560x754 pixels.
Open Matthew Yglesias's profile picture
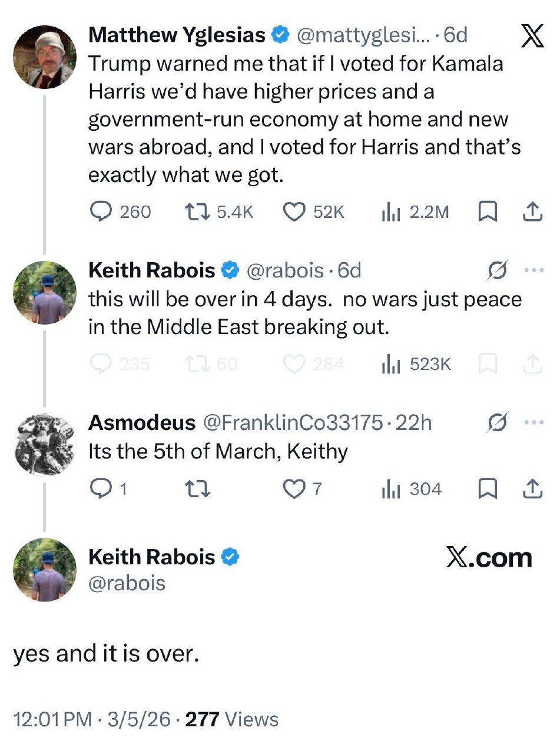45,57
